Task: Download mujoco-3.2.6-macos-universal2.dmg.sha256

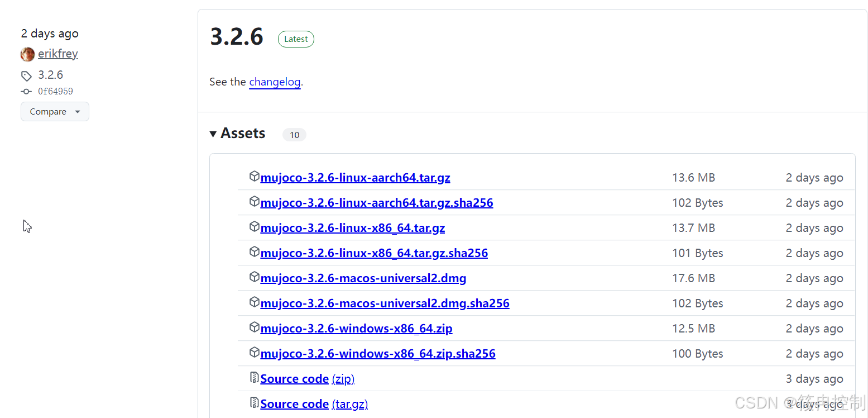Action: (x=385, y=303)
